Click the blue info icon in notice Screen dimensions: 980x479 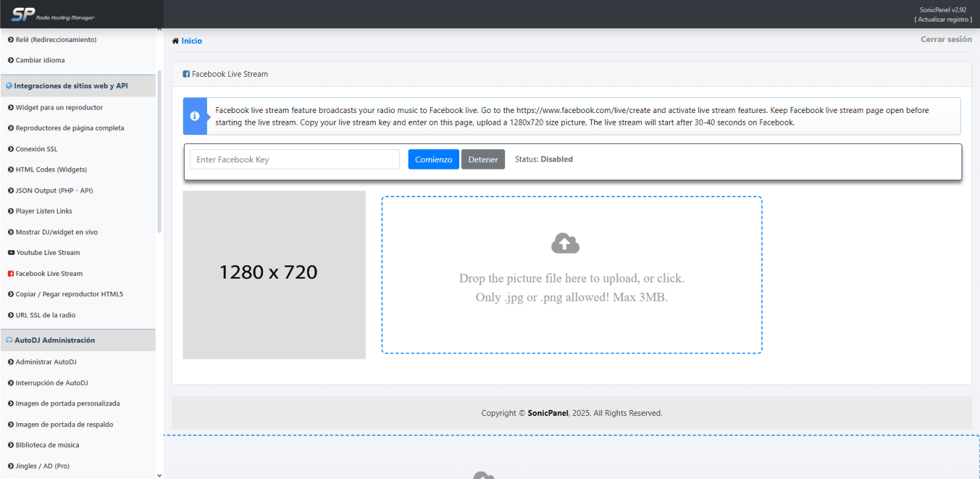[194, 116]
